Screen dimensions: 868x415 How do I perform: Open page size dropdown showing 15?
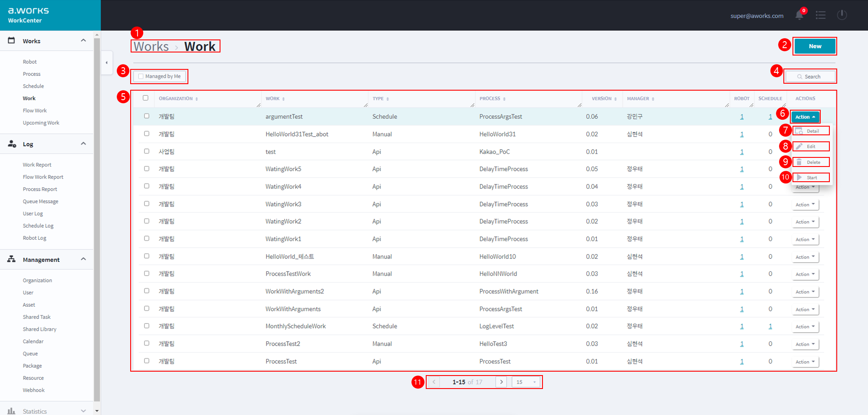[526, 382]
